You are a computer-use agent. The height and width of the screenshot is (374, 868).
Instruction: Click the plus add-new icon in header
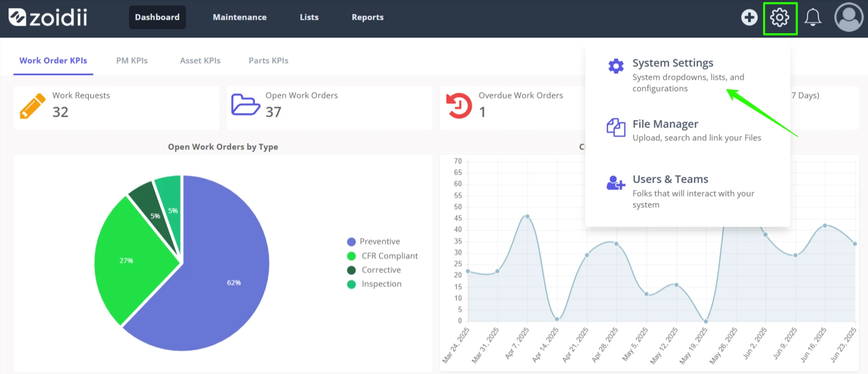749,17
